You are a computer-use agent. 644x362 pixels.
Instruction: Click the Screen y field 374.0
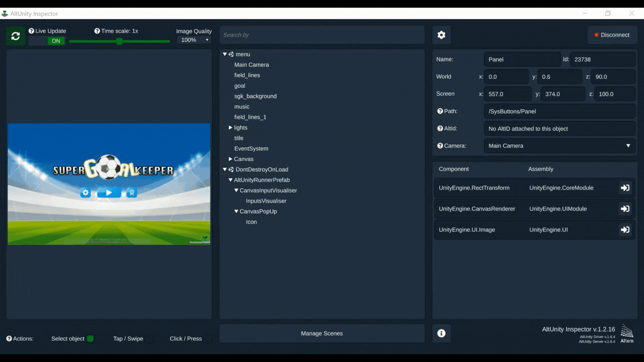(x=563, y=94)
